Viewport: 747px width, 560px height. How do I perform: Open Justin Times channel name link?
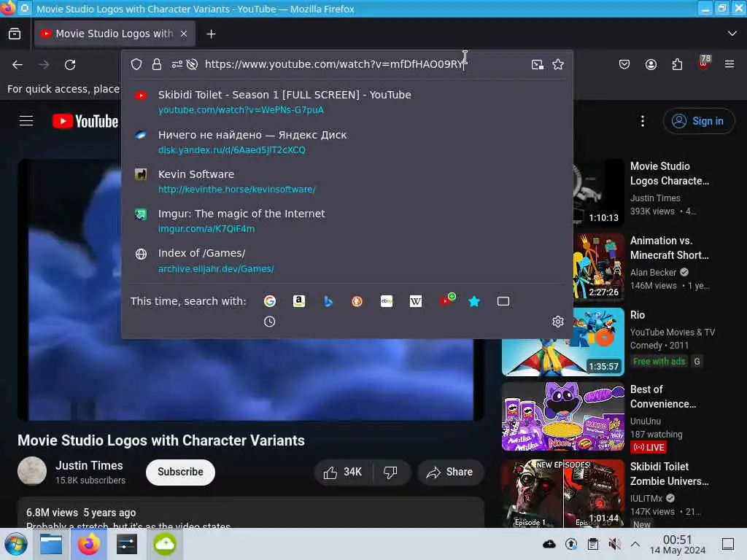[89, 465]
